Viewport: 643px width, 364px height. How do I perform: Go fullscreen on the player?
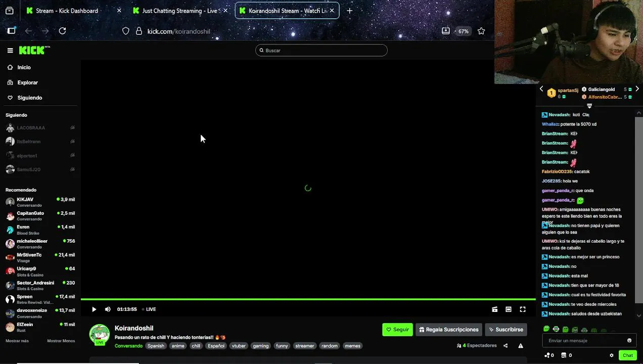pos(523,309)
